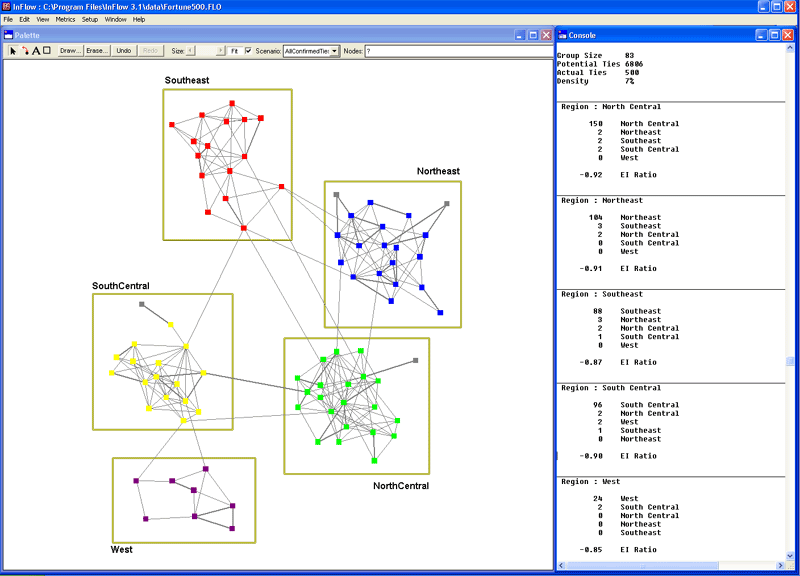The height and width of the screenshot is (576, 800).
Task: Click 'Region : Northeast' console heading
Action: 602,201
